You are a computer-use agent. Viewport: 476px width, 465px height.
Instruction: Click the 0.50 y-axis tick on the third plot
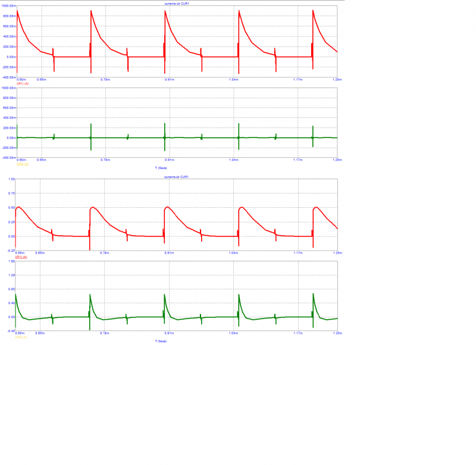point(11,208)
